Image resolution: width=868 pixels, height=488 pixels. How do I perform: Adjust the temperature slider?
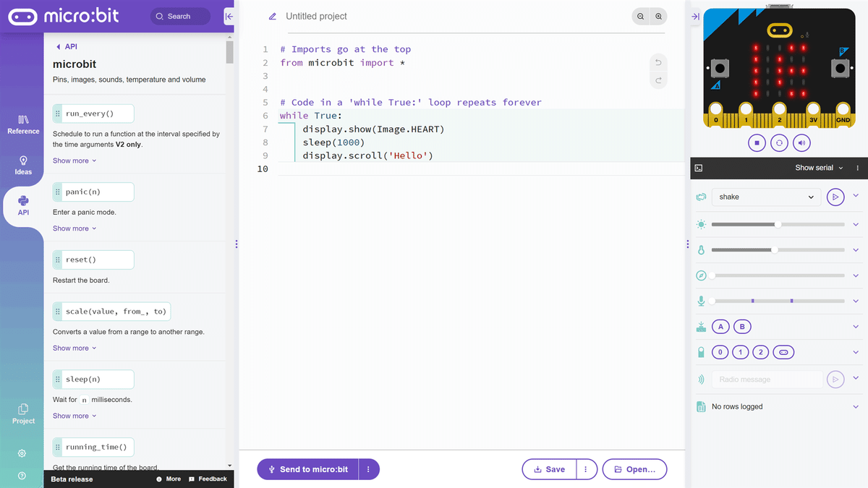778,250
